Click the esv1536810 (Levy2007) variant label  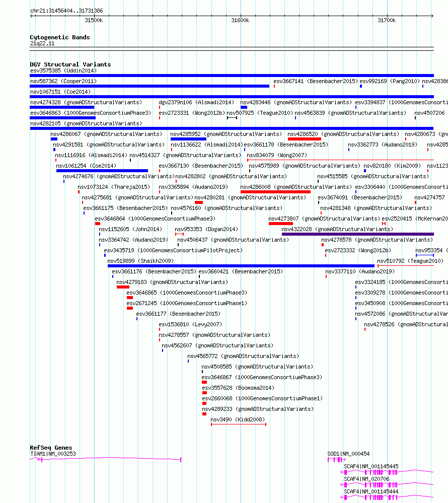(190, 324)
